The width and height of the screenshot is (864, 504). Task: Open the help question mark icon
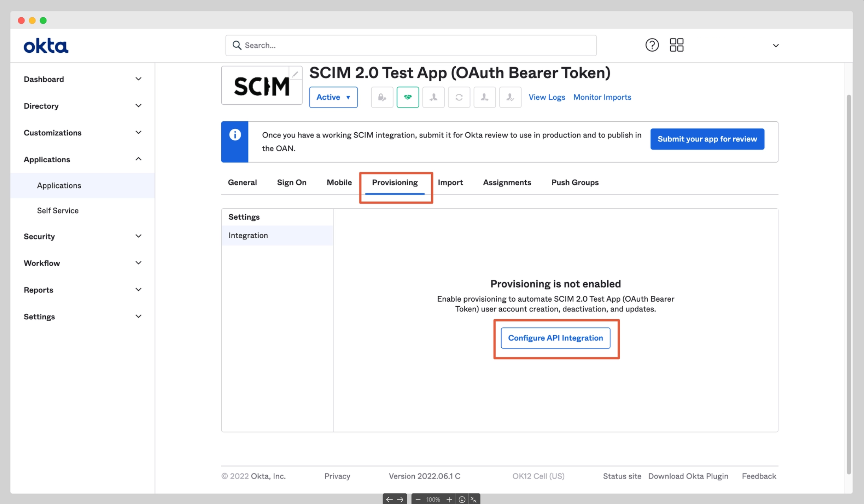(652, 45)
